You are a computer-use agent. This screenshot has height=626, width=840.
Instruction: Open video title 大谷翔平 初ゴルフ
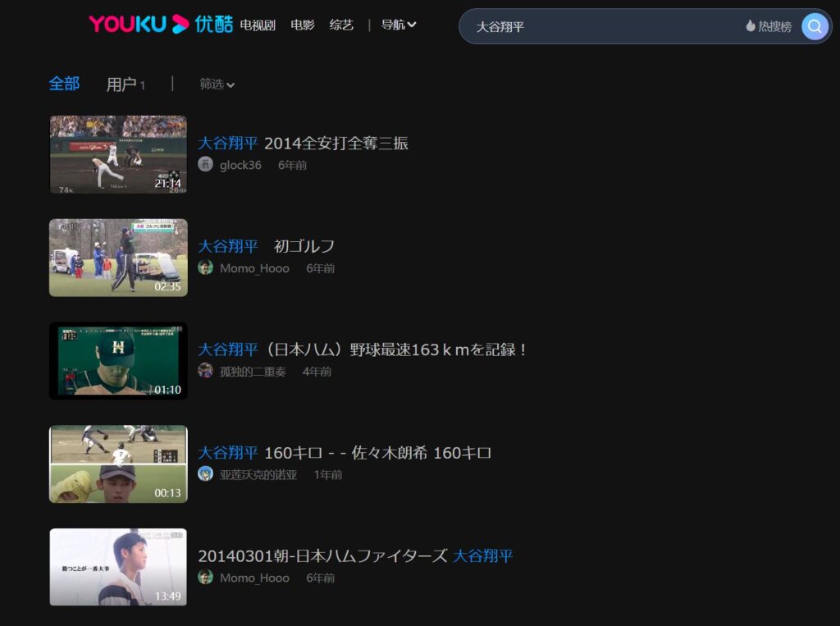tap(267, 246)
